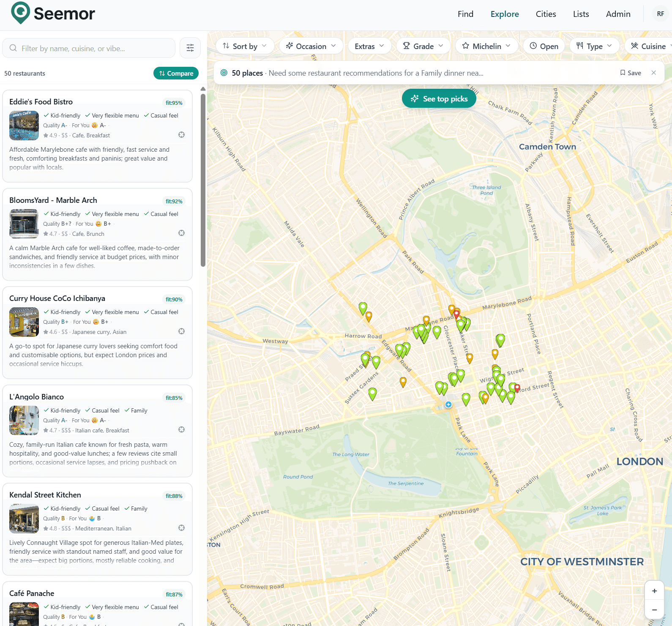This screenshot has height=626, width=672.
Task: Click the fit:87% badge
Action: pyautogui.click(x=174, y=594)
